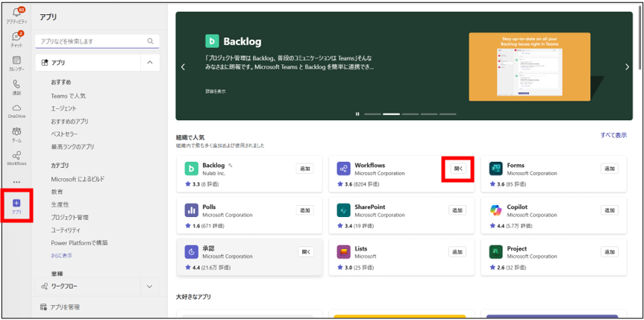Click the Backlog banner preview image
This screenshot has height=320, width=644.
[529, 66]
